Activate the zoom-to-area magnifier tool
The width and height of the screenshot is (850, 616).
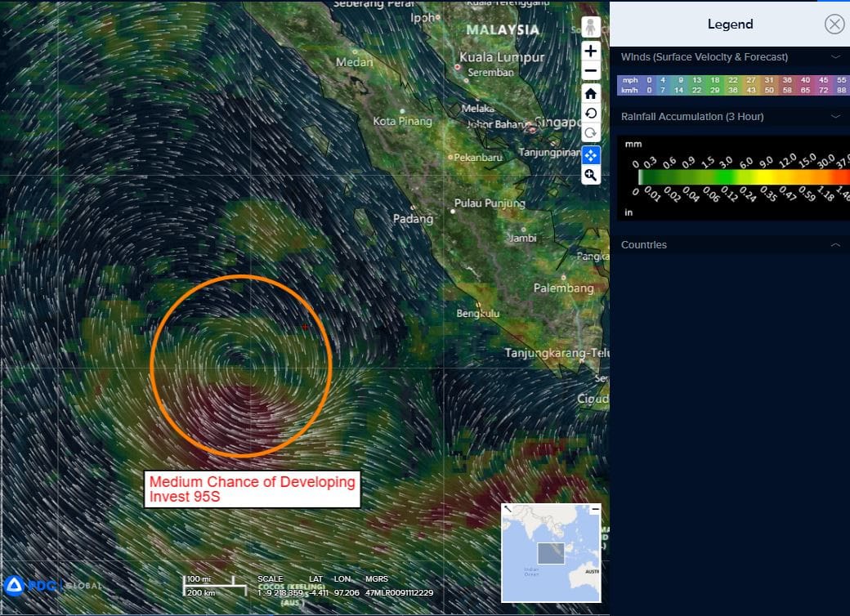pyautogui.click(x=590, y=175)
